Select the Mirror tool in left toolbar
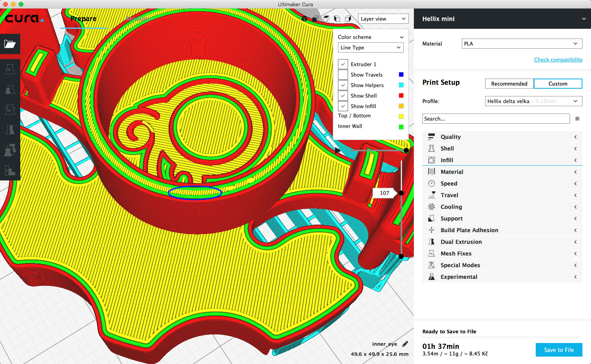Viewport: 591px width, 364px height. tap(10, 129)
